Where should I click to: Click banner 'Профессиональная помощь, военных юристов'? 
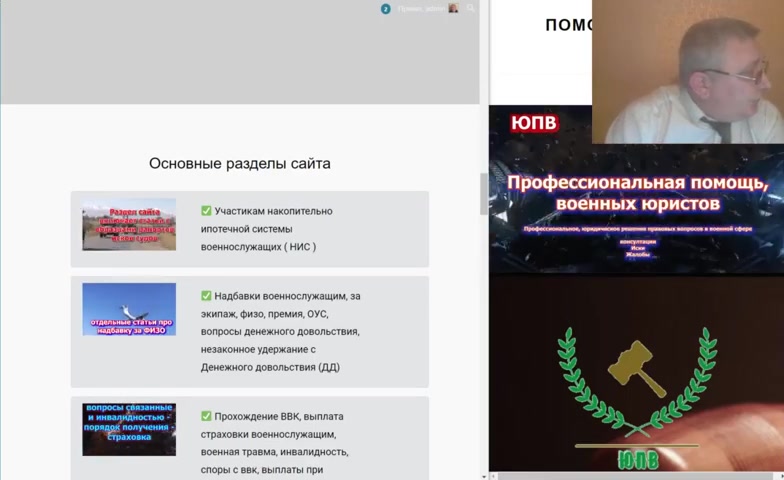638,193
